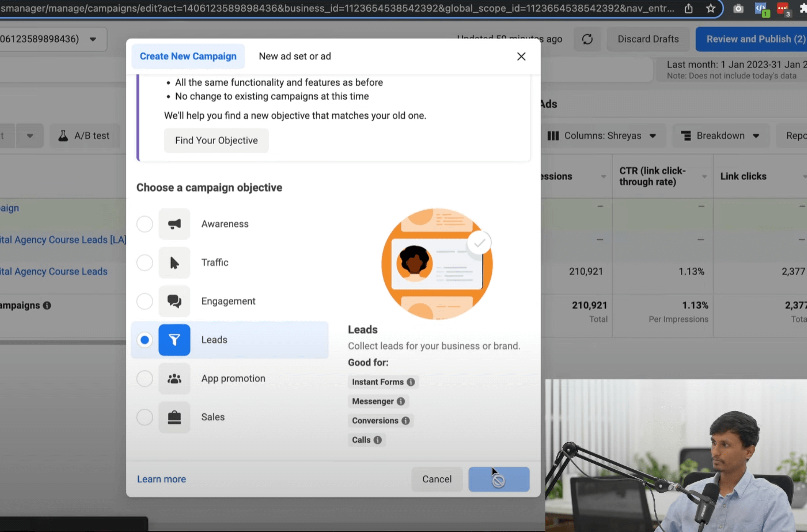Image resolution: width=807 pixels, height=532 pixels.
Task: Select the Awareness radio button
Action: pos(145,224)
